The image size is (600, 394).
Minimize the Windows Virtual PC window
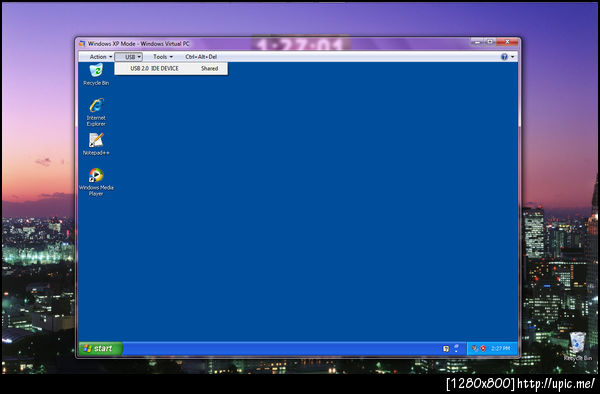tap(477, 42)
